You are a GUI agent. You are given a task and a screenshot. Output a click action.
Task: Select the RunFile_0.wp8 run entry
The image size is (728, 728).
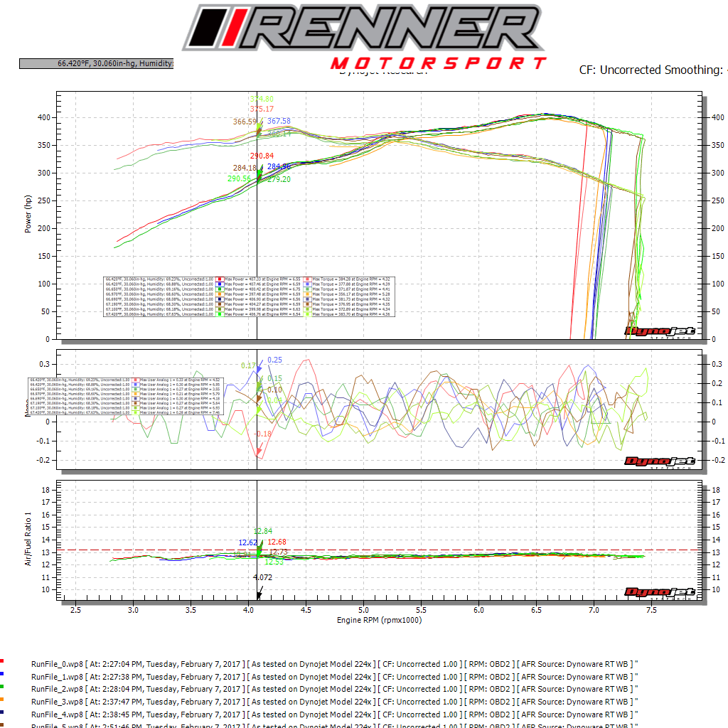(334, 664)
